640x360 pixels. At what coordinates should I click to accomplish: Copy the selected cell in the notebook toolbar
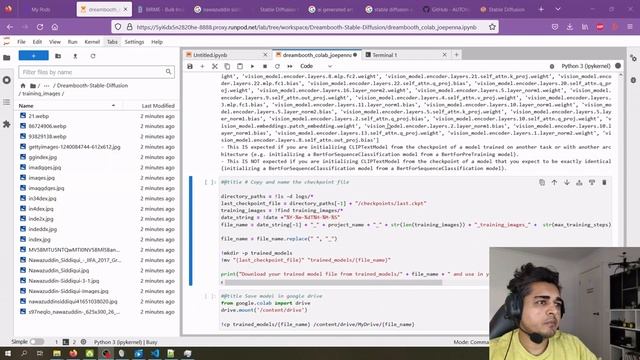coord(227,66)
